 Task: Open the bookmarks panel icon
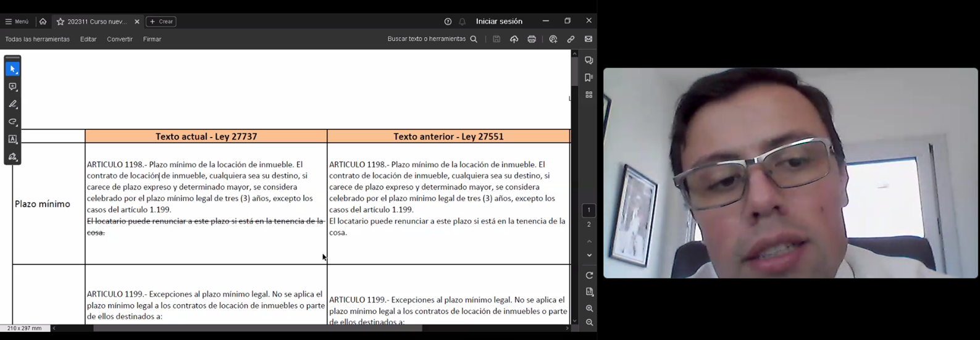point(589,78)
